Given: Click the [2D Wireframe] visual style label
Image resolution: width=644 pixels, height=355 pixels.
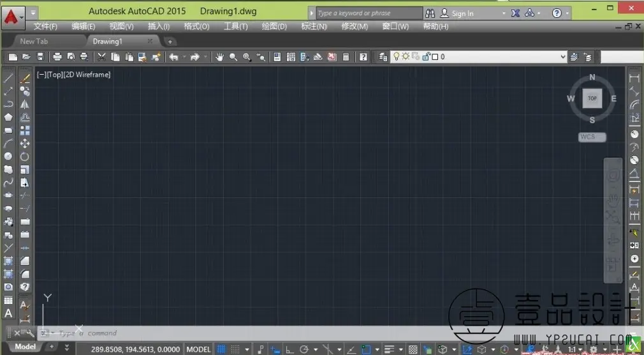Looking at the screenshot, I should pyautogui.click(x=87, y=75).
